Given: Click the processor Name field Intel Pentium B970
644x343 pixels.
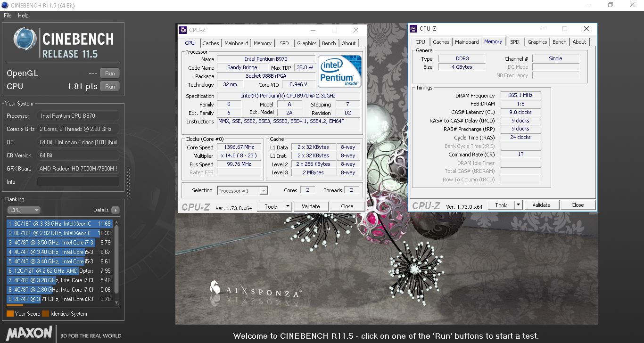Looking at the screenshot, I should pyautogui.click(x=266, y=59).
